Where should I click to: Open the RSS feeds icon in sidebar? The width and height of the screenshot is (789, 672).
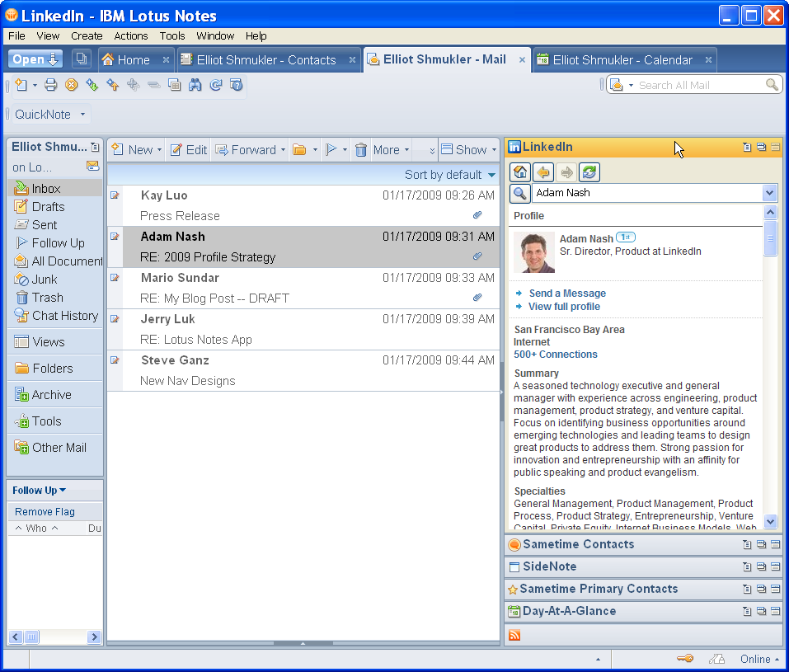point(514,635)
